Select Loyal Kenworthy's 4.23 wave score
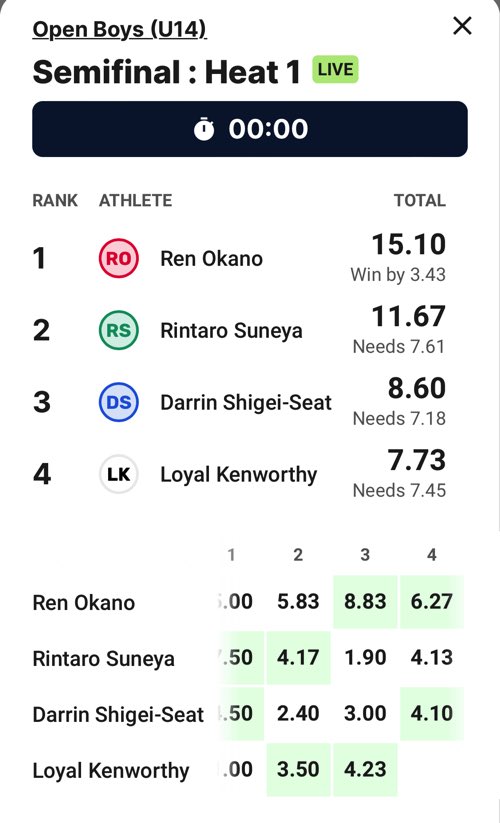 pos(365,770)
